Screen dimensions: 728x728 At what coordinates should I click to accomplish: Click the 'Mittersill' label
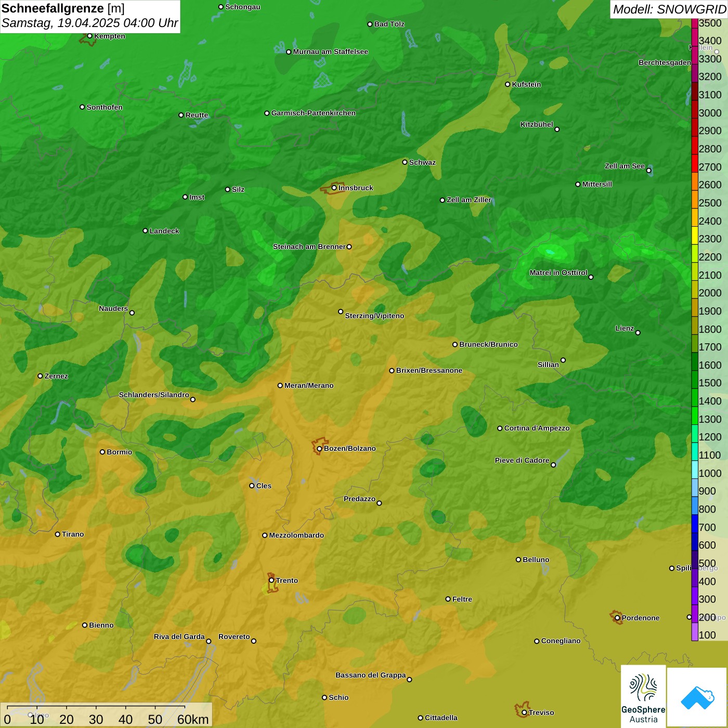coord(597,184)
